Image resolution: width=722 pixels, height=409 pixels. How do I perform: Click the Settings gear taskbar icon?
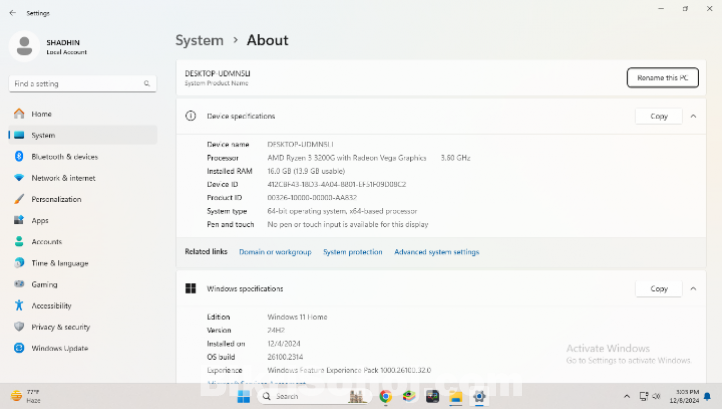click(x=479, y=396)
